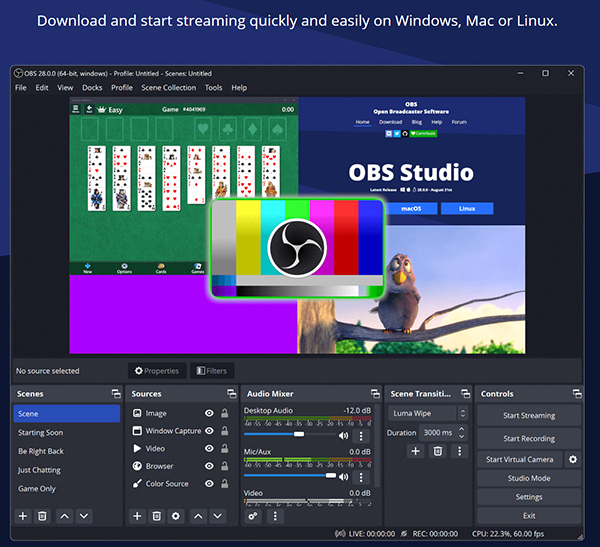Mute Mic/Aux speaker icon

[x=344, y=477]
